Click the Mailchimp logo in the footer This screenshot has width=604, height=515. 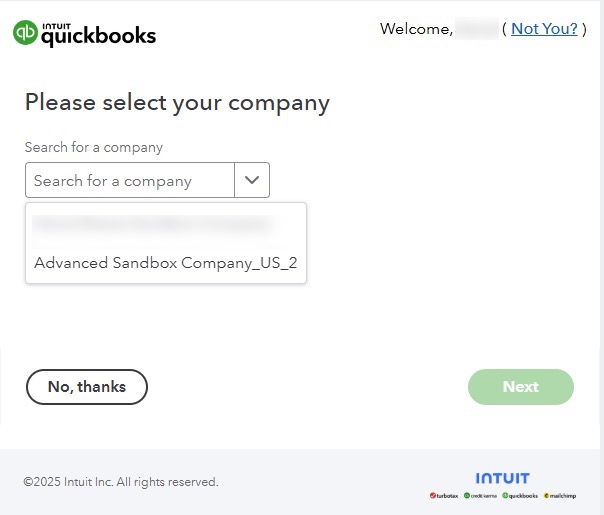tap(561, 495)
